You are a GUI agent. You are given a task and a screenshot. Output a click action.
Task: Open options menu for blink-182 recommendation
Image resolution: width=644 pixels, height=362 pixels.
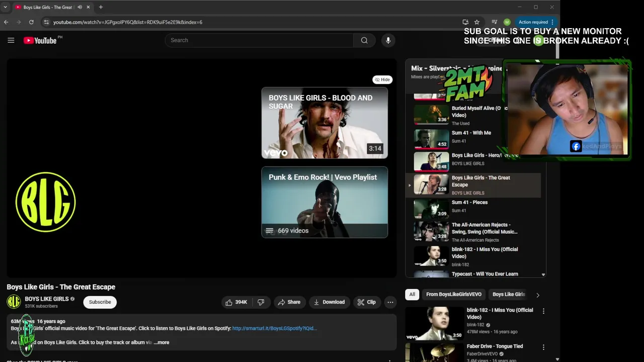[x=543, y=311]
